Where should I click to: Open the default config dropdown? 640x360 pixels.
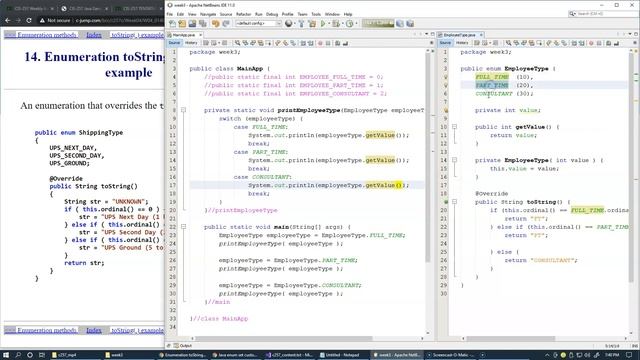pos(259,24)
